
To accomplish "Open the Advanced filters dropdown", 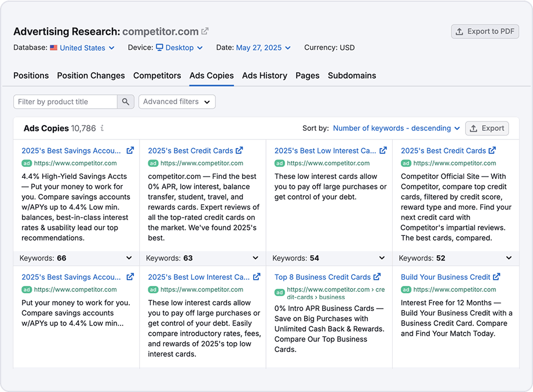I will coord(177,102).
